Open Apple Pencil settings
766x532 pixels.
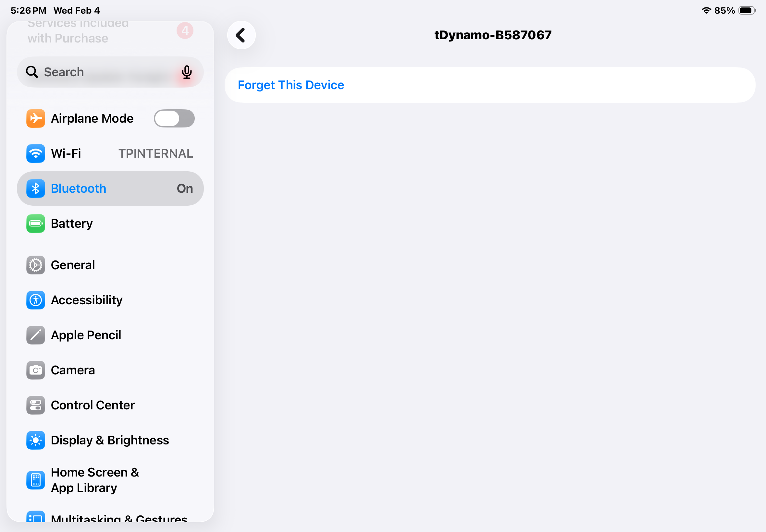coord(110,335)
